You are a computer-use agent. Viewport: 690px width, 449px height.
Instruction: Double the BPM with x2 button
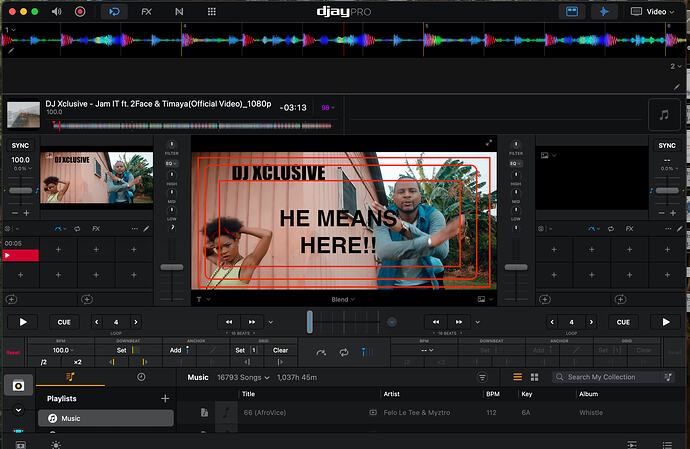pos(77,362)
